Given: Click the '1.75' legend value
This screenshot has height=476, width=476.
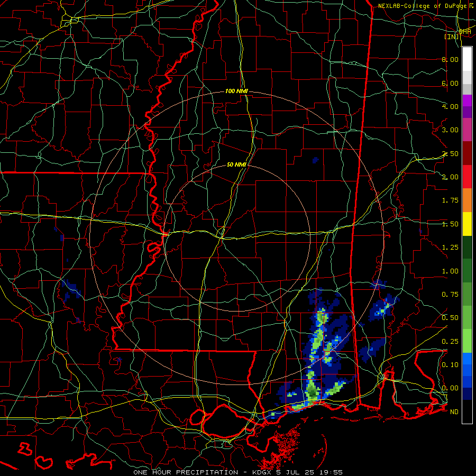Looking at the screenshot, I should pos(450,200).
